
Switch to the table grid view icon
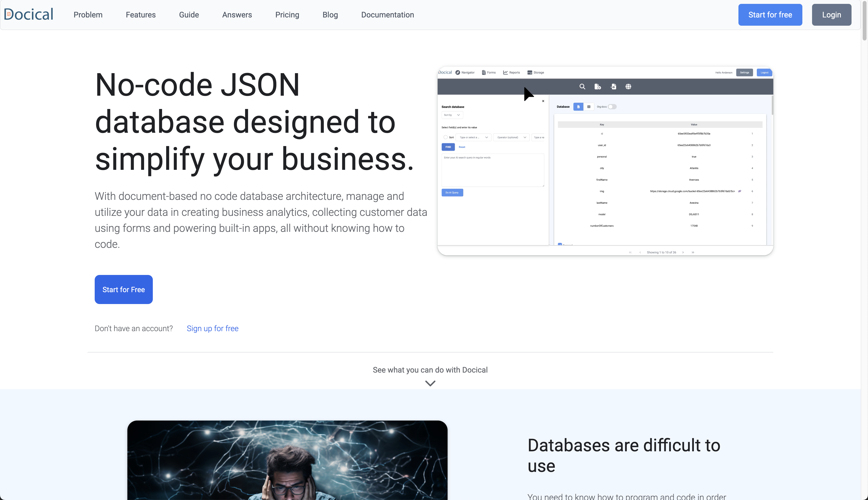point(589,107)
